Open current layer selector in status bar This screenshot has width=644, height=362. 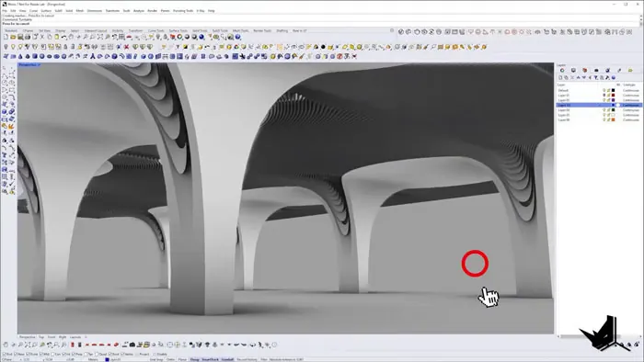pyautogui.click(x=113, y=359)
